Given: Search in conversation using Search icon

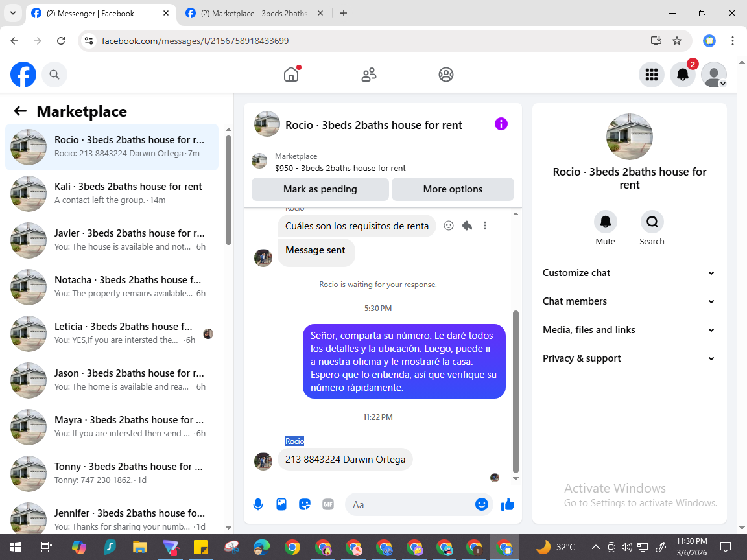Looking at the screenshot, I should pos(652,222).
